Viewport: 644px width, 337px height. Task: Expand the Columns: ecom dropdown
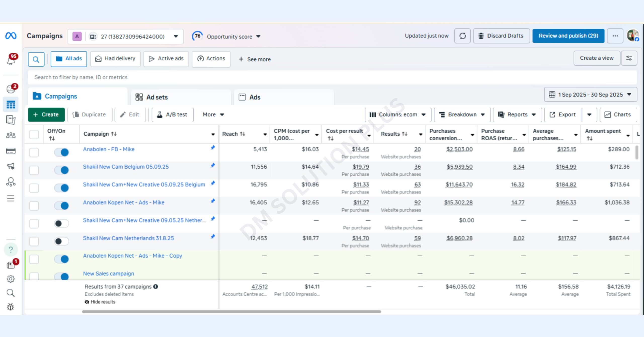(x=398, y=115)
